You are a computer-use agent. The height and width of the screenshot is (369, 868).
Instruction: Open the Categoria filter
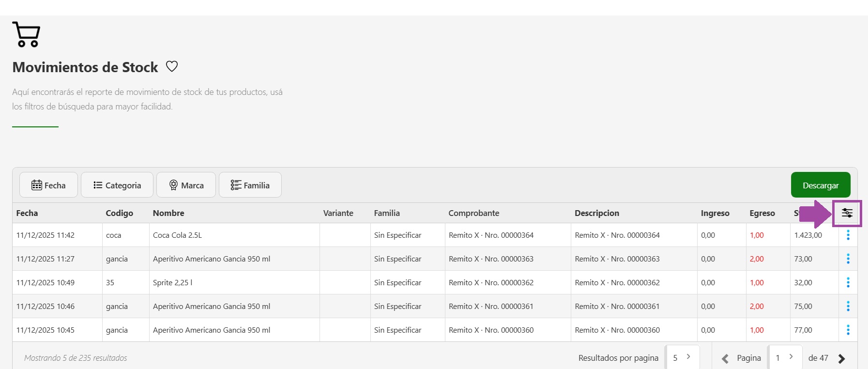[117, 185]
